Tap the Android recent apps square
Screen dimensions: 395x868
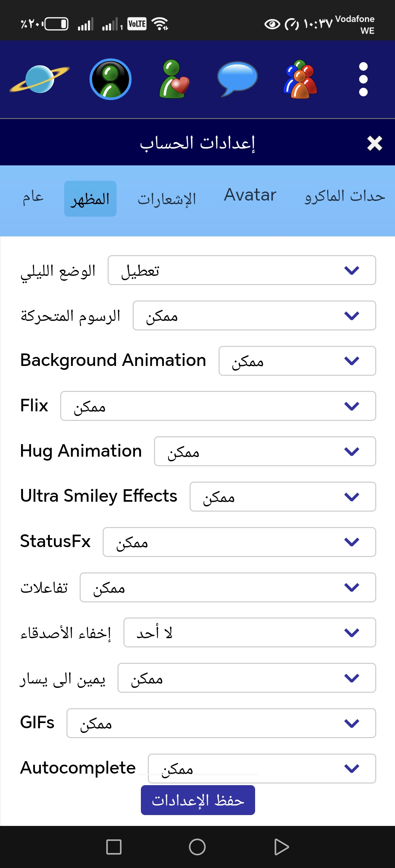[114, 847]
